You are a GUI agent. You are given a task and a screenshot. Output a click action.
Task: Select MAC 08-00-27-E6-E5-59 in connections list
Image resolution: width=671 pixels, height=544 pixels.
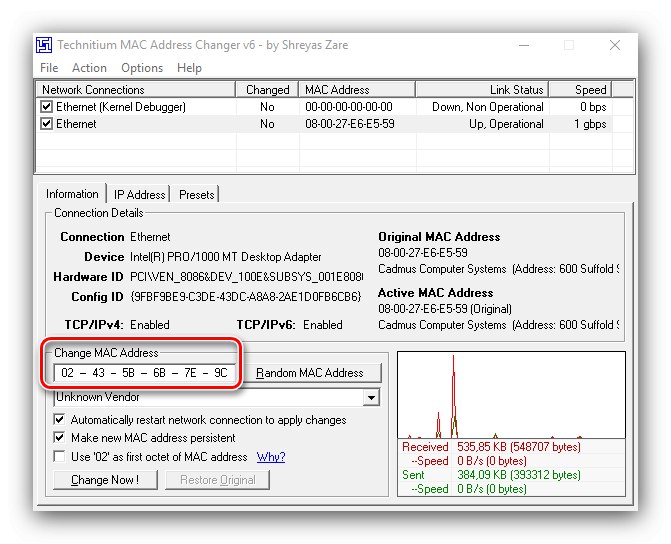pyautogui.click(x=350, y=124)
